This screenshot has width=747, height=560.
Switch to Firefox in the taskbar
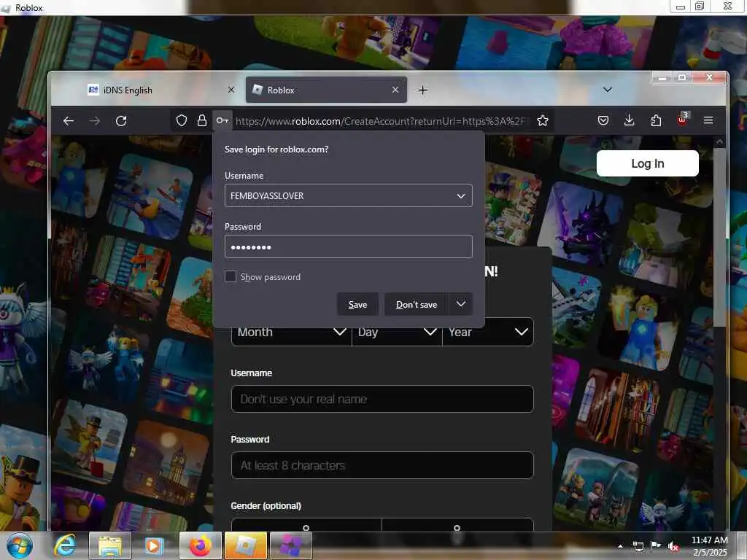[x=201, y=545]
